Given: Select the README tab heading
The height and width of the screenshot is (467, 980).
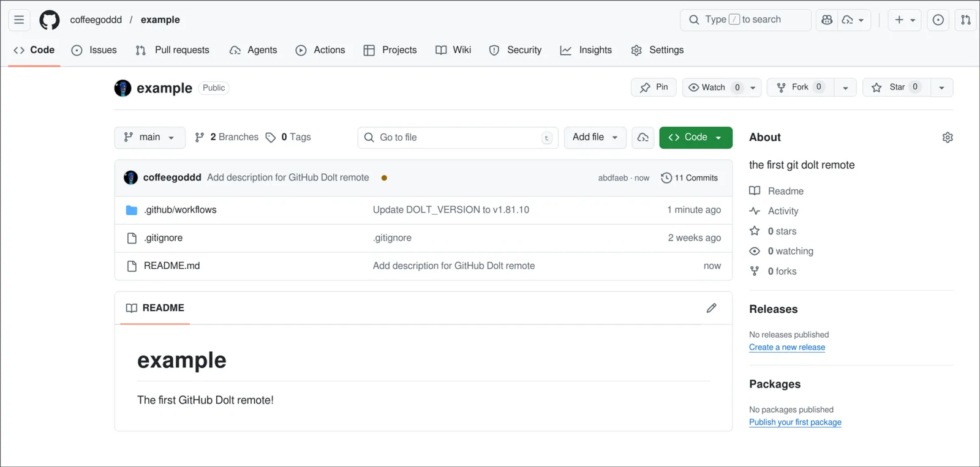Looking at the screenshot, I should tap(155, 308).
